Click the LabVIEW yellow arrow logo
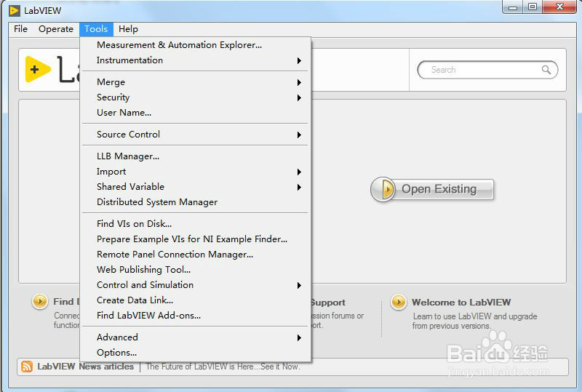Screen dimensions: 582x392 click(38, 69)
